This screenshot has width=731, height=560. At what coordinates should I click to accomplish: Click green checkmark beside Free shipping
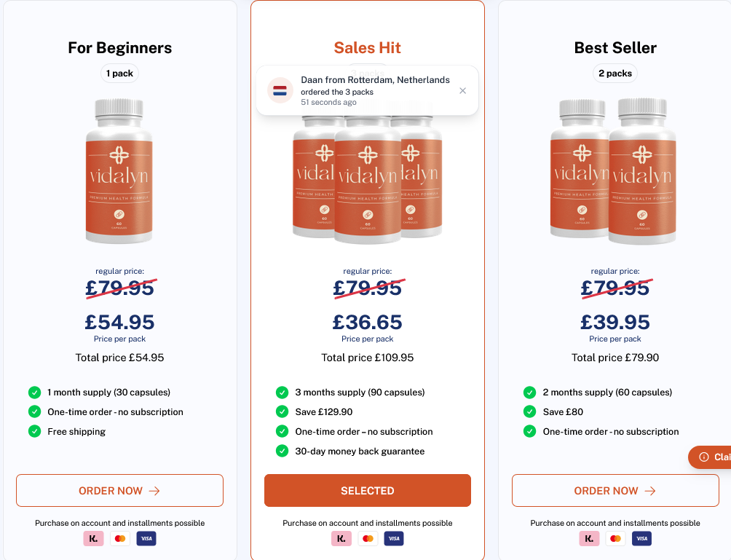[x=34, y=431]
